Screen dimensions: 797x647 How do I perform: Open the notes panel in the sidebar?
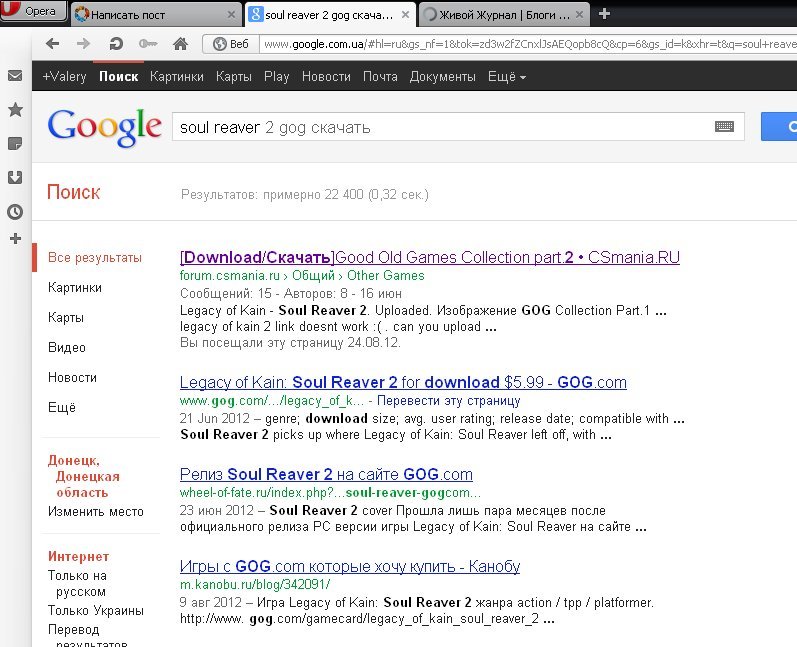point(15,143)
